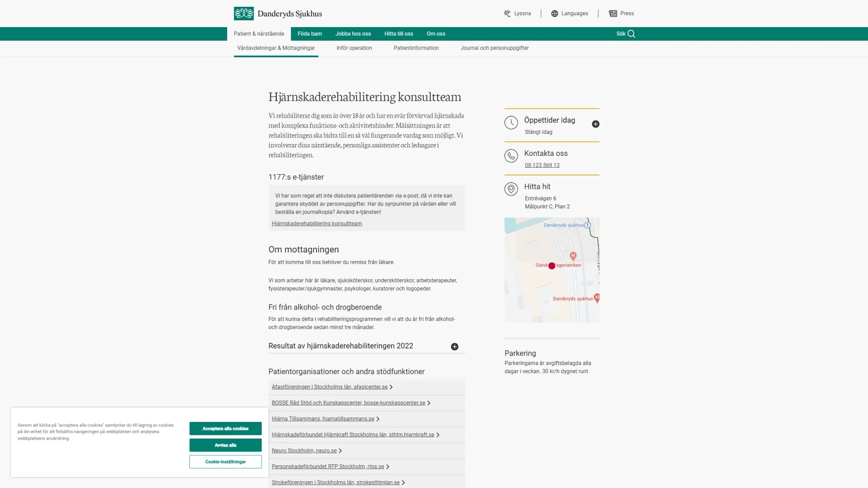Open Cookie-inställningar
Image resolution: width=868 pixels, height=488 pixels.
coord(225,462)
